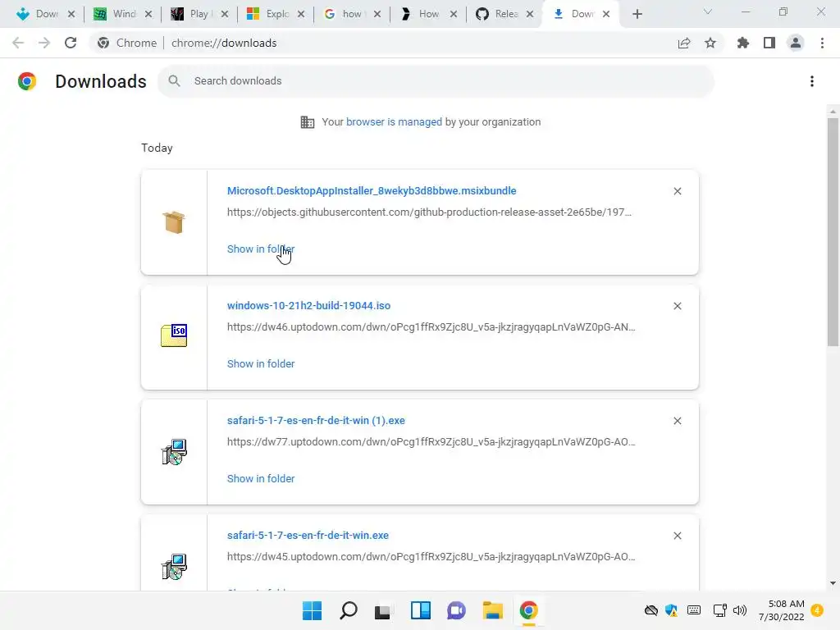840x630 pixels.
Task: Switch to the first Dow tab
Action: point(46,14)
